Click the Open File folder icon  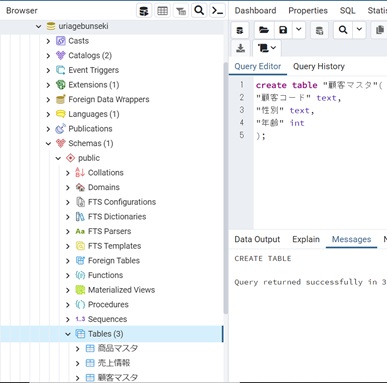[264, 30]
